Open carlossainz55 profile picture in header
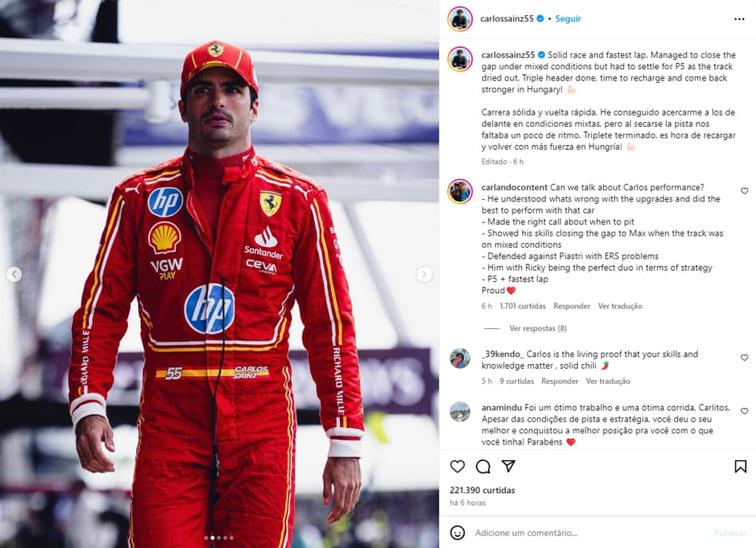Viewport: 756px width, 548px height. pyautogui.click(x=460, y=19)
